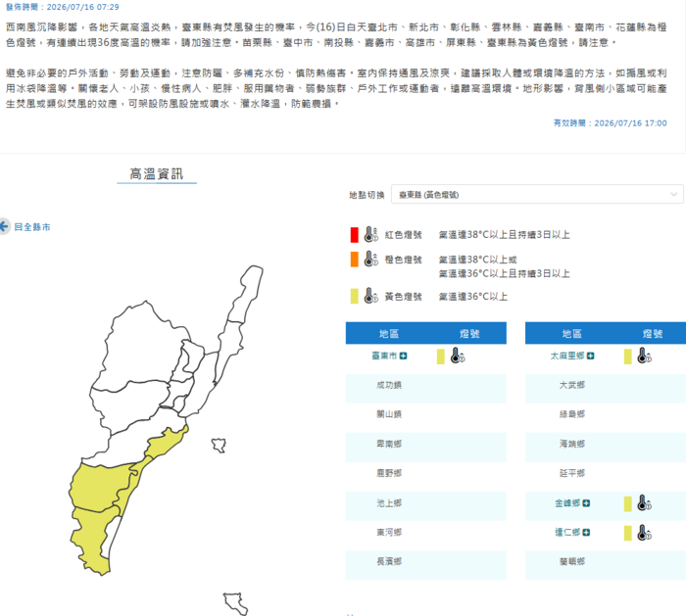The width and height of the screenshot is (686, 616).
Task: Click the thermometer icon in 達仁鄉 row
Action: click(645, 533)
